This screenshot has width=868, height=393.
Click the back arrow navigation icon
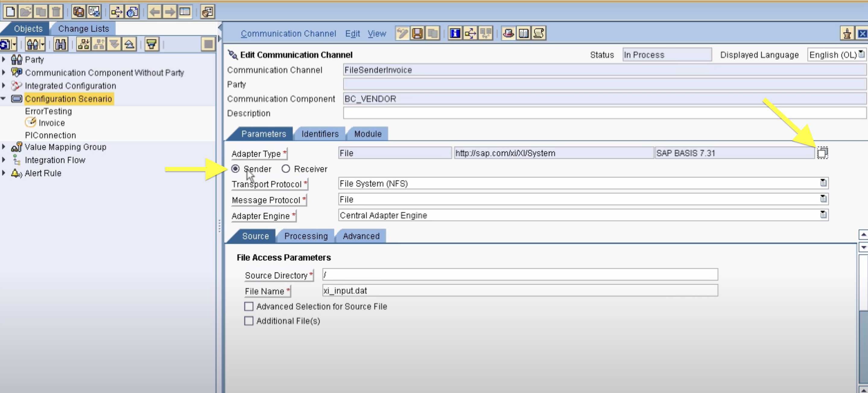coord(155,12)
